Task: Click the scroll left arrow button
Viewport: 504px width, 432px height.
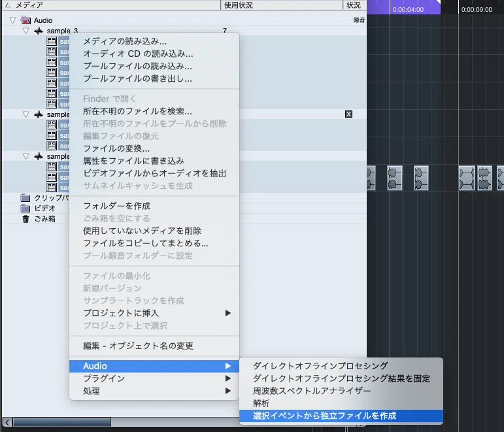Action: (x=7, y=422)
